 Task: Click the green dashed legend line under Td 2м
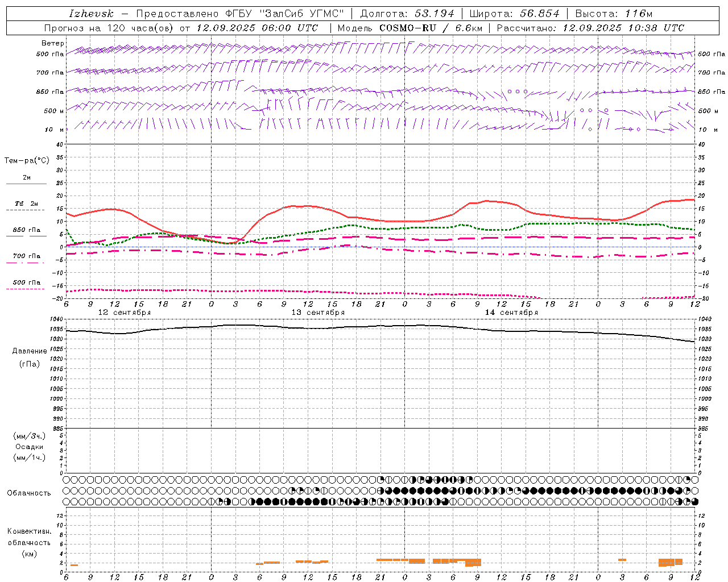click(x=25, y=210)
